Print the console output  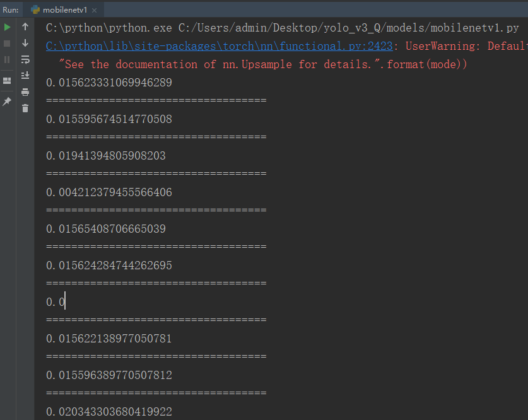[x=25, y=91]
